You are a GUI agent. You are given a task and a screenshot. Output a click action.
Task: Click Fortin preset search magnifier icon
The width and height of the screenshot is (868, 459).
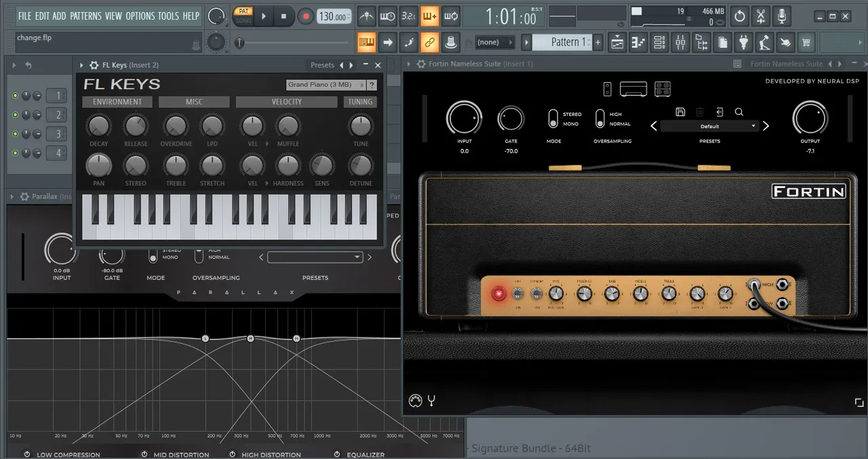[x=739, y=112]
